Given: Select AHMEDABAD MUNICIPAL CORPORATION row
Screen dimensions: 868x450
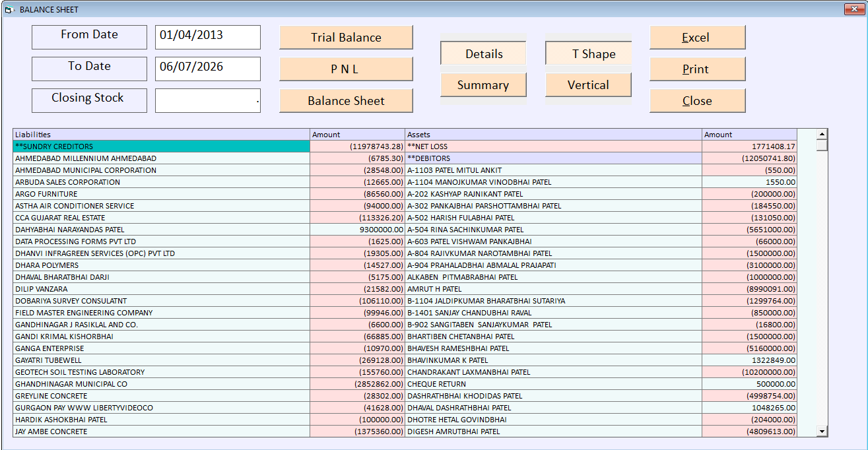Looking at the screenshot, I should point(161,170).
